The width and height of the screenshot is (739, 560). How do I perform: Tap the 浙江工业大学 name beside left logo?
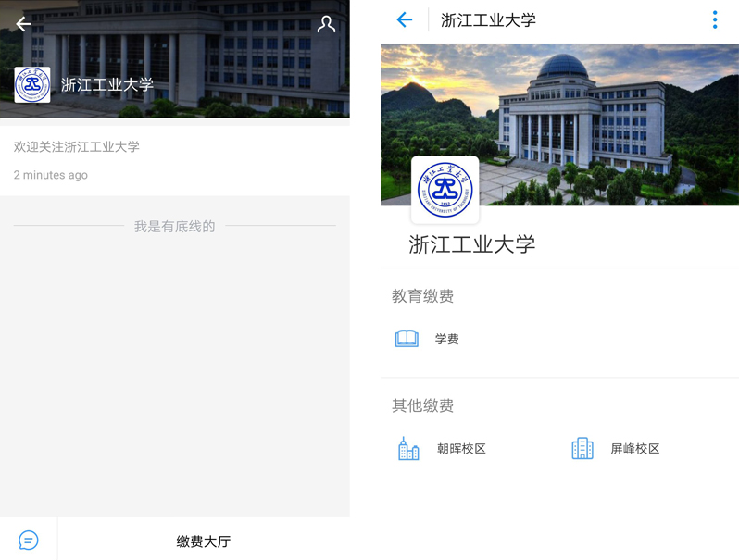107,85
